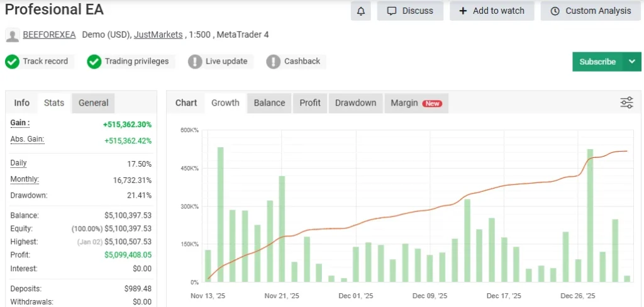Click the (Jan 02) highest date note
This screenshot has height=307, width=644.
pyautogui.click(x=89, y=242)
